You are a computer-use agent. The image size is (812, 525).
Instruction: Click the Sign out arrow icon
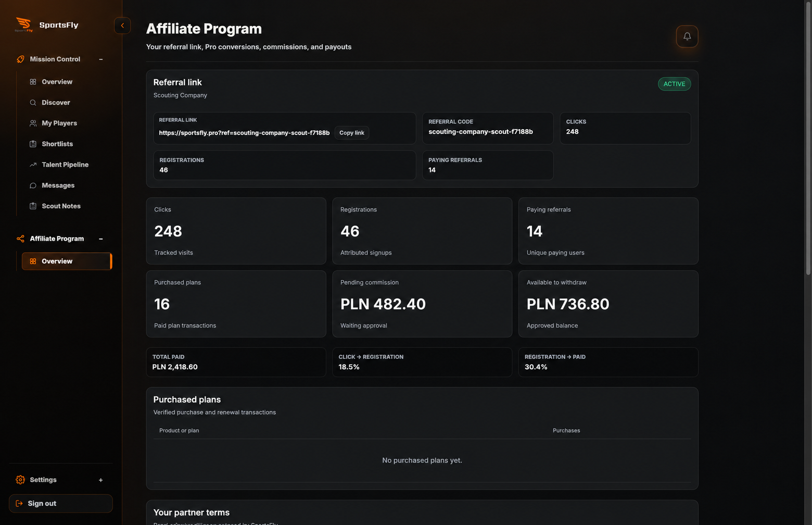click(19, 504)
